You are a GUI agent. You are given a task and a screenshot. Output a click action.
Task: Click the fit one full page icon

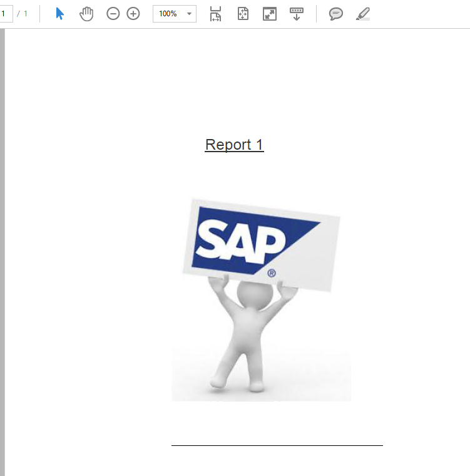[x=243, y=13]
